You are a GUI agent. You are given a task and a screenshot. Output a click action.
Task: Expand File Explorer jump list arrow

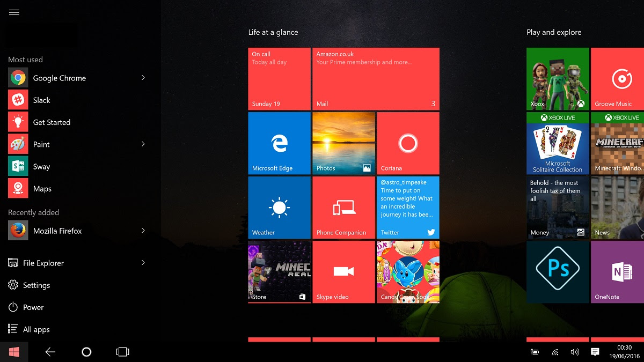[x=143, y=263]
